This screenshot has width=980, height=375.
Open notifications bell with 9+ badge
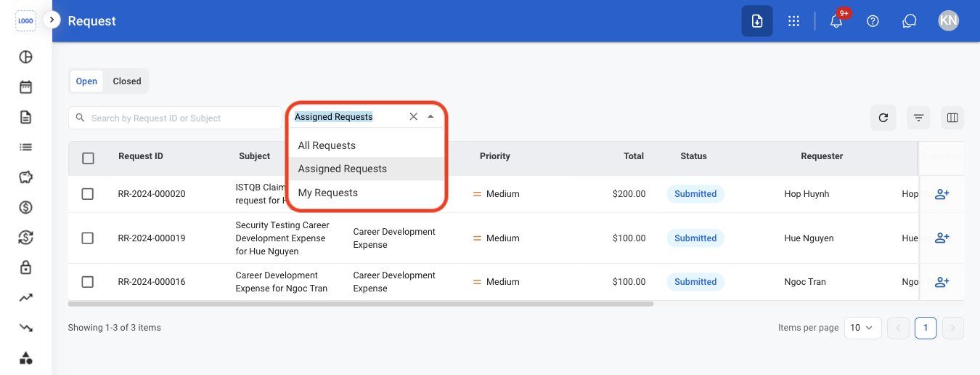click(x=836, y=21)
